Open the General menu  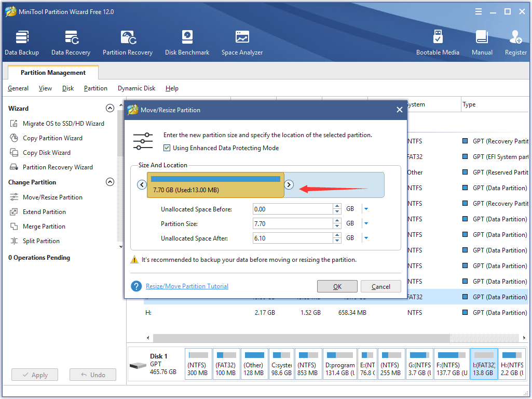(x=18, y=88)
